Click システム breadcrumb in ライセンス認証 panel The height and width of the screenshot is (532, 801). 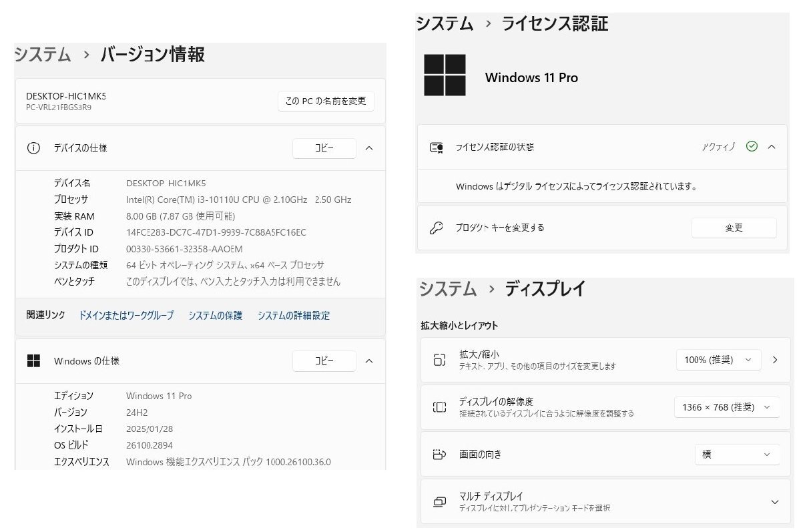pyautogui.click(x=445, y=23)
